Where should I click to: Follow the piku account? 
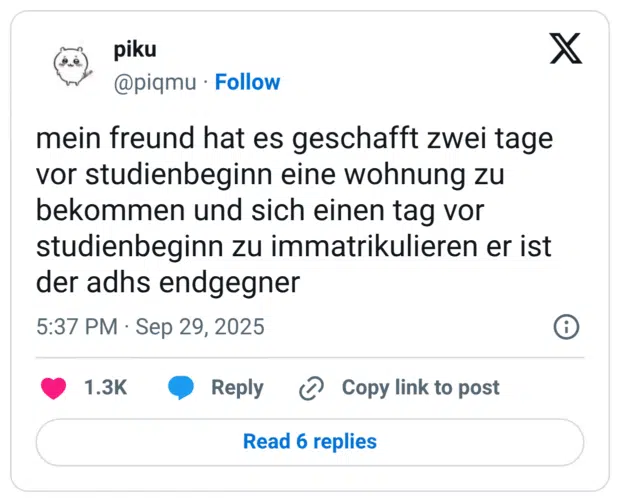pyautogui.click(x=248, y=82)
